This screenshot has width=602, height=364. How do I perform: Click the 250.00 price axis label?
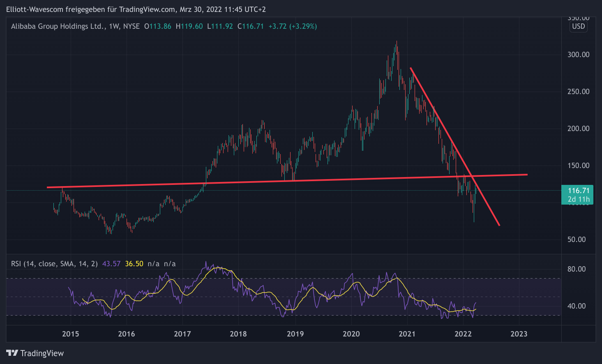tap(579, 92)
